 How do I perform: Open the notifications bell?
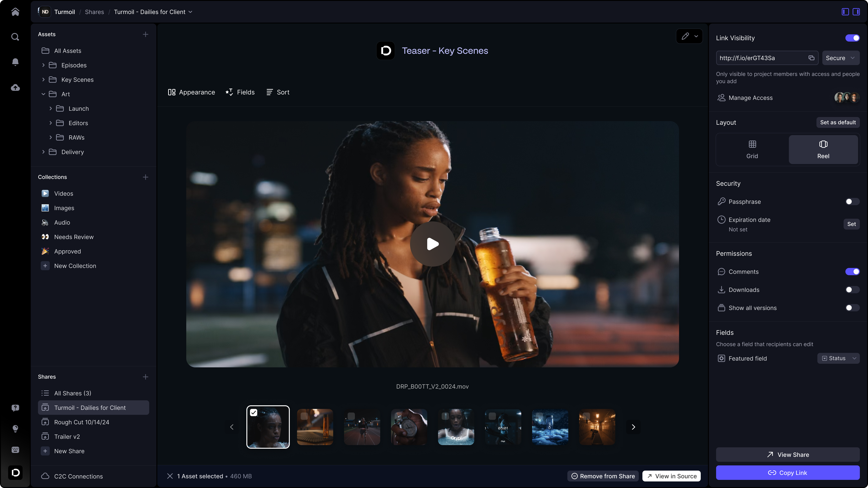pyautogui.click(x=15, y=62)
